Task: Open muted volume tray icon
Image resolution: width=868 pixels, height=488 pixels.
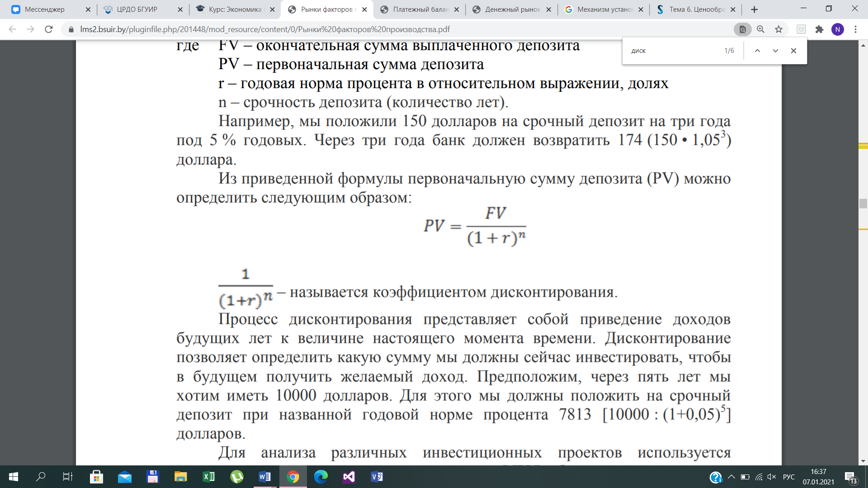Action: pos(772,477)
